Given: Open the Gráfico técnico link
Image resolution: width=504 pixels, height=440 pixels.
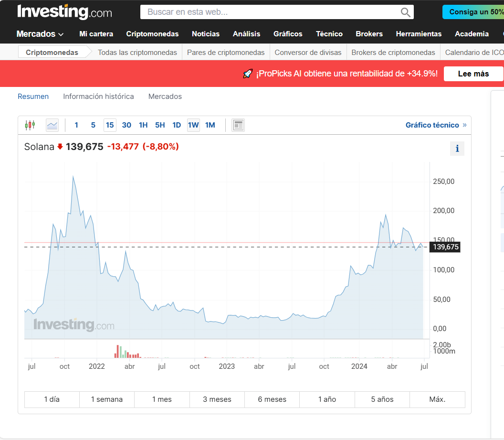Looking at the screenshot, I should click(x=436, y=125).
